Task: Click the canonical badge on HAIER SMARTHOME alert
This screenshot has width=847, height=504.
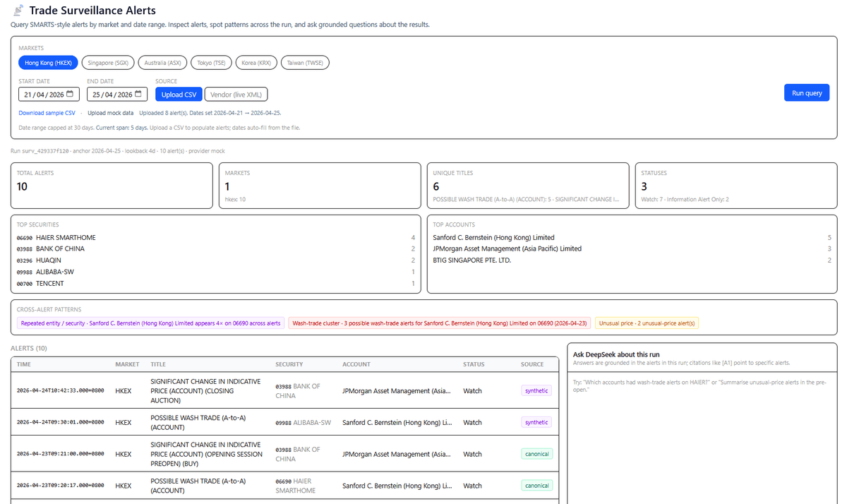Action: coord(537,486)
